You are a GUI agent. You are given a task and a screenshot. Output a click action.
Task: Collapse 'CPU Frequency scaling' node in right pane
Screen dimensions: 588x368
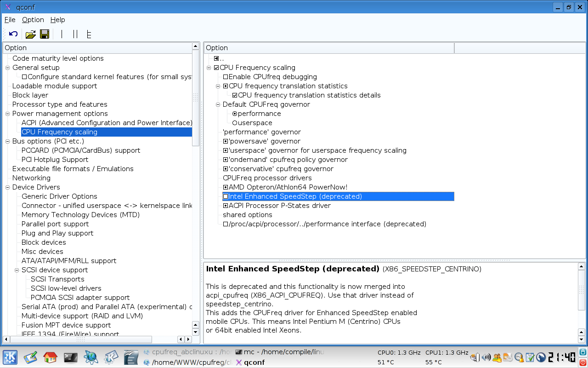209,68
